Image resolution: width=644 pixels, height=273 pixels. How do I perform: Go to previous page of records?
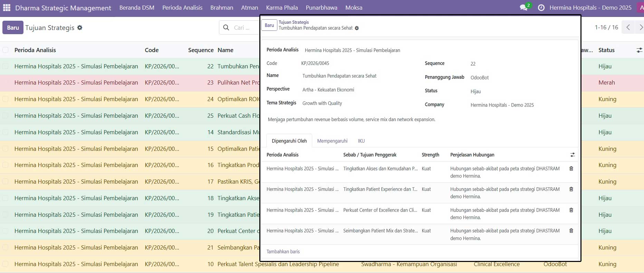(628, 27)
